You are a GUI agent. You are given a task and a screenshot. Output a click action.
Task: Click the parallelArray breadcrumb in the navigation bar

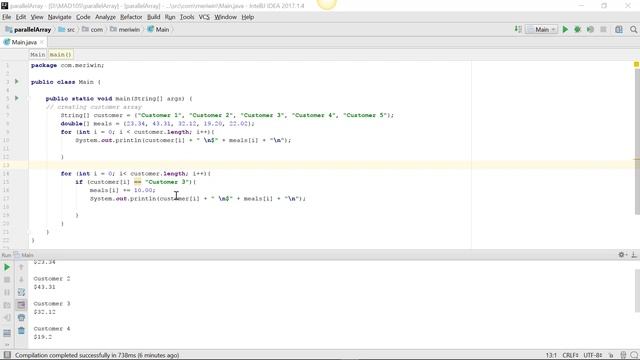tap(28, 29)
